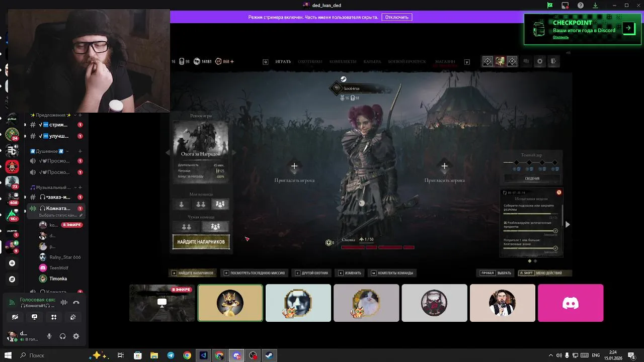Open the chat bubble icon in game header
The height and width of the screenshot is (362, 644).
(526, 61)
